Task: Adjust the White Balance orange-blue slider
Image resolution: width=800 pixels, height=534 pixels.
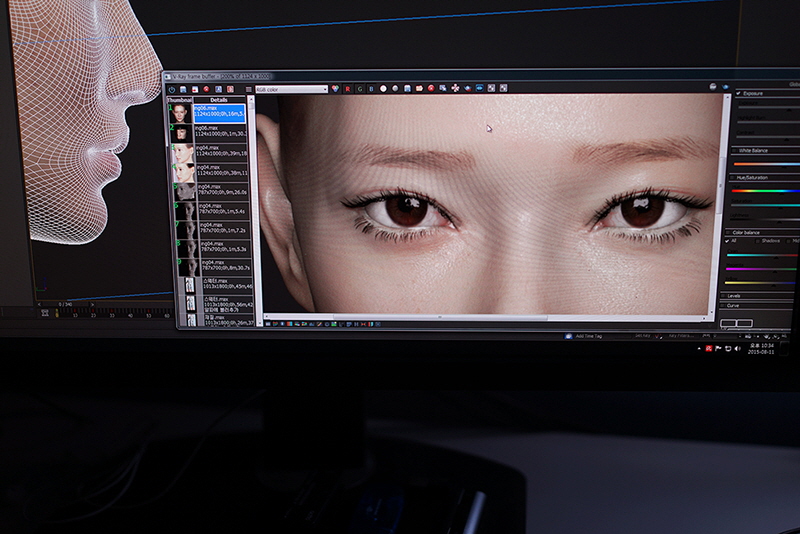Action: (x=766, y=164)
